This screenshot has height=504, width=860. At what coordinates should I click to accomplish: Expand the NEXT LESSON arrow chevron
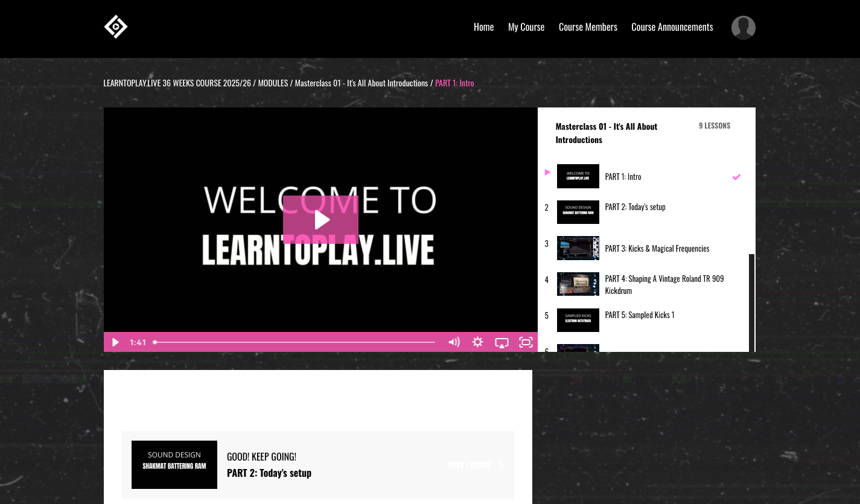tap(500, 465)
